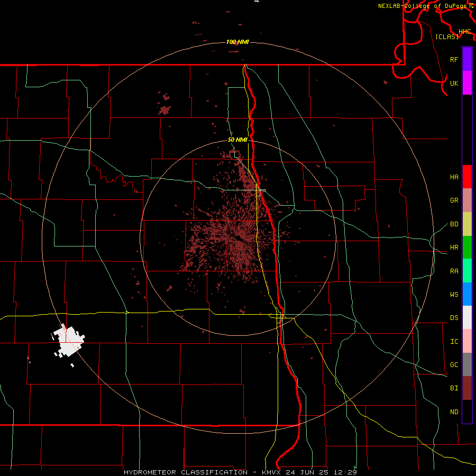Click the ND black legend swatch
476x476 pixels.
pyautogui.click(x=467, y=411)
